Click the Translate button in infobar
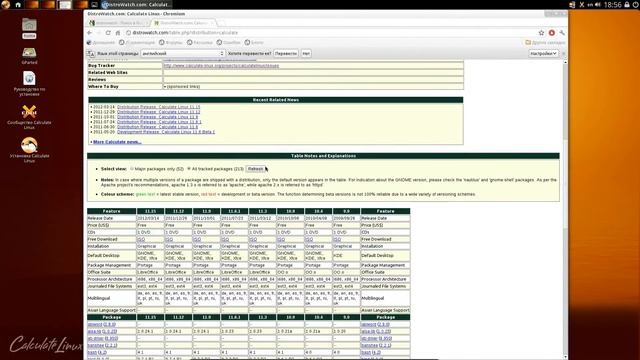This screenshot has height=360, width=640. (286, 53)
